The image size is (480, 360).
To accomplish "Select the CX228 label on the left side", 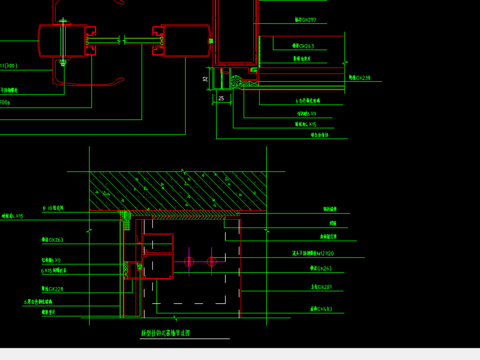I will click(52, 289).
